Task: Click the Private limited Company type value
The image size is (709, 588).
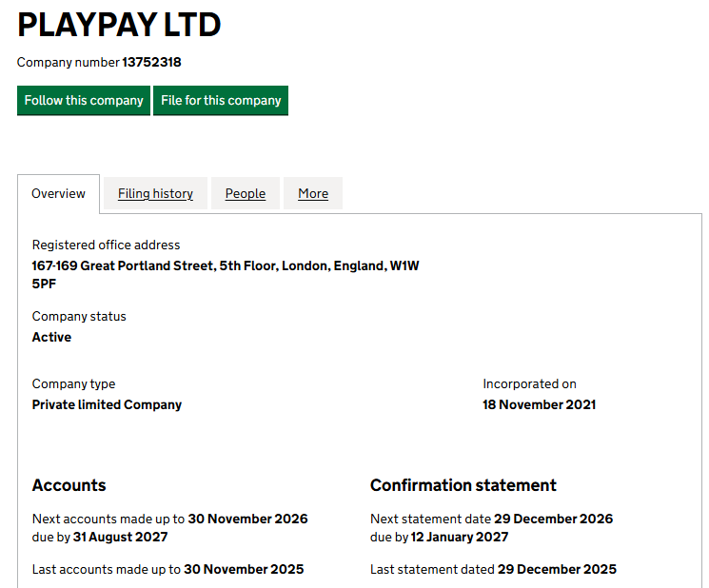Action: tap(107, 404)
